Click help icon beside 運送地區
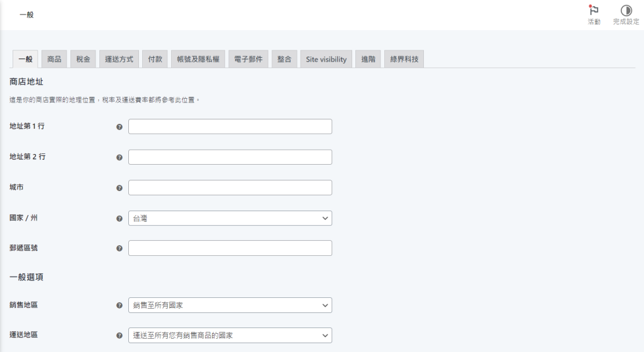This screenshot has height=352, width=644. pyautogui.click(x=119, y=336)
